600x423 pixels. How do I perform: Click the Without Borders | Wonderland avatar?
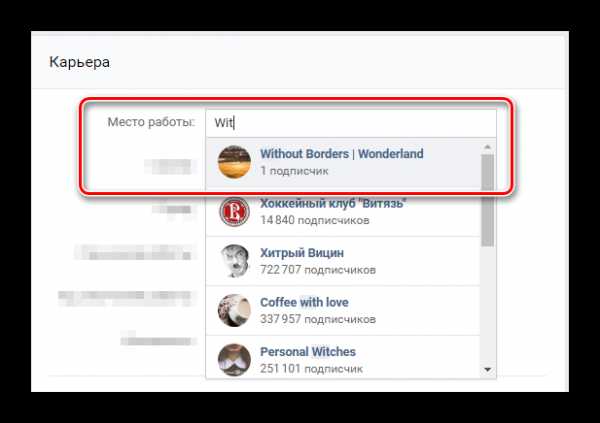pyautogui.click(x=234, y=162)
